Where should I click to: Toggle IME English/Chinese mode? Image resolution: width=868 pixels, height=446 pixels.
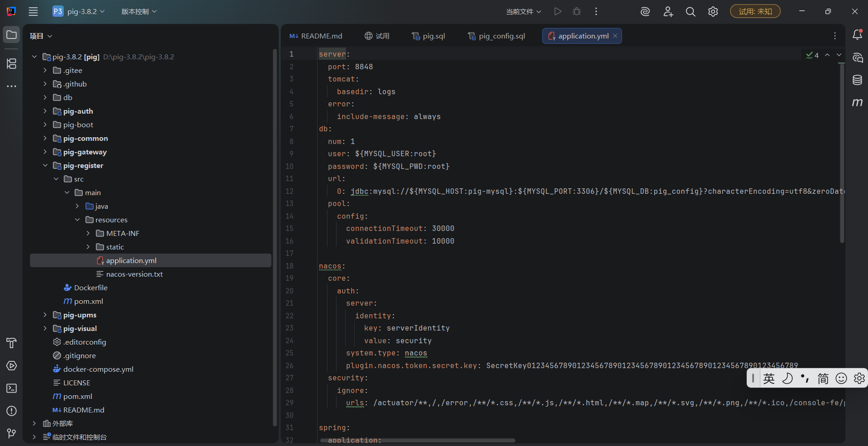(x=769, y=378)
